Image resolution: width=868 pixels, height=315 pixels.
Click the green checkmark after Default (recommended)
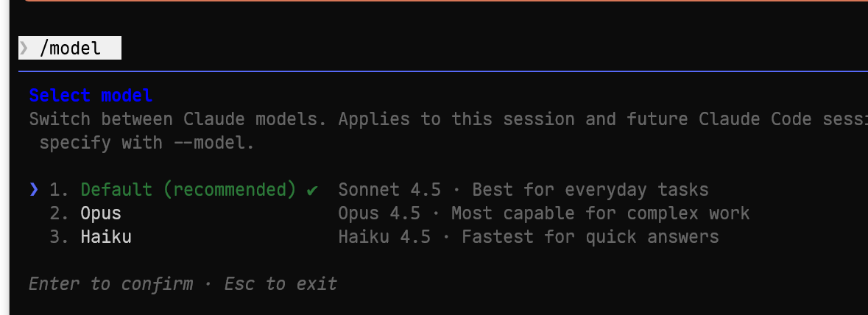(312, 191)
